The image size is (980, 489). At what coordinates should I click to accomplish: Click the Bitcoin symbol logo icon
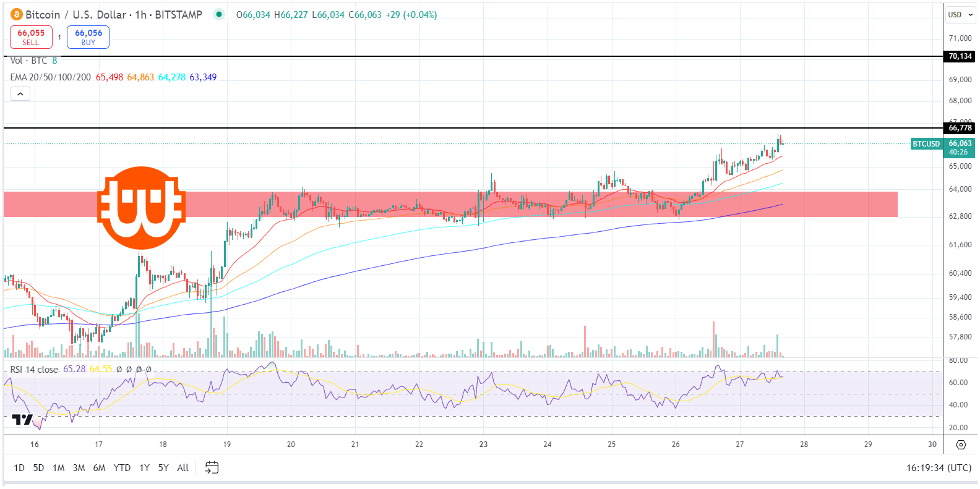17,14
